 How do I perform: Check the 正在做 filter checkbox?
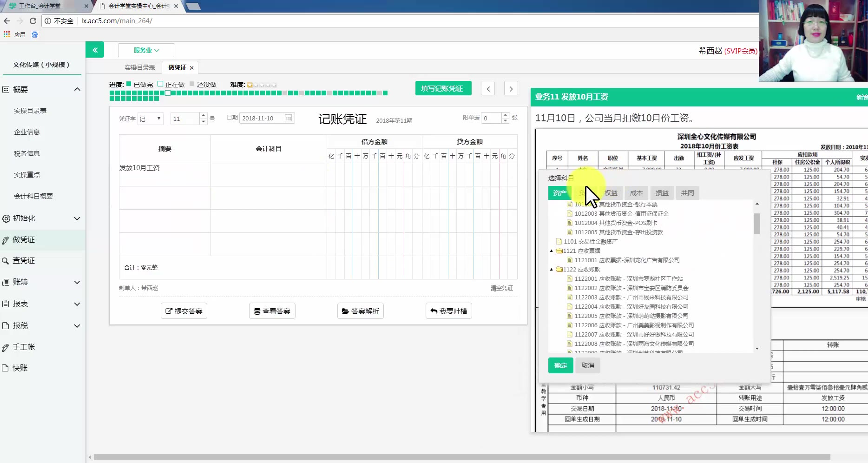(160, 84)
